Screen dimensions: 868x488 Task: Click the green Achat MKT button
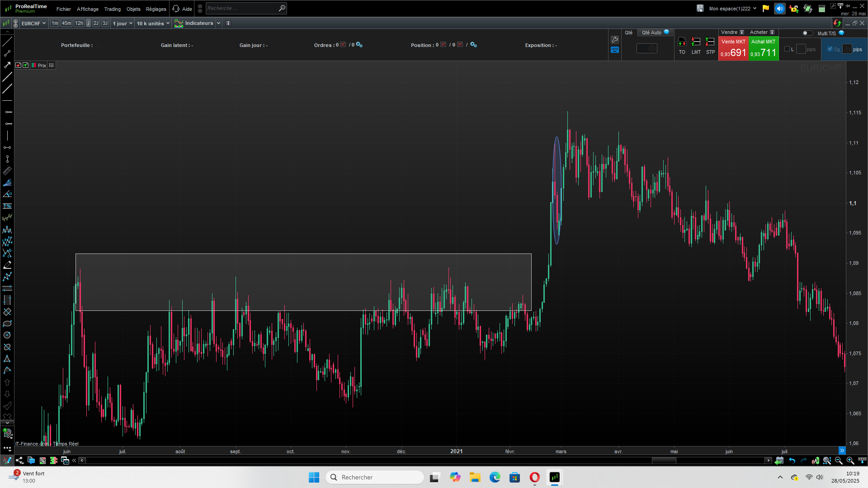coord(763,49)
